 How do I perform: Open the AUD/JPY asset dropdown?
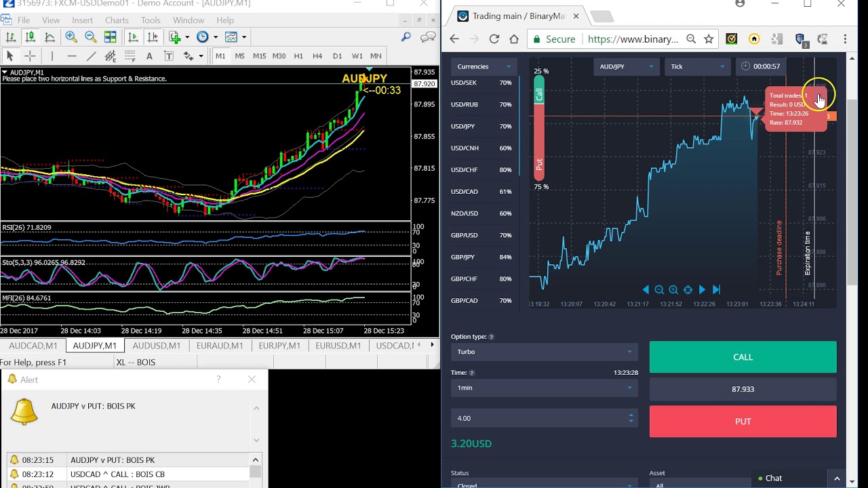[x=626, y=66]
